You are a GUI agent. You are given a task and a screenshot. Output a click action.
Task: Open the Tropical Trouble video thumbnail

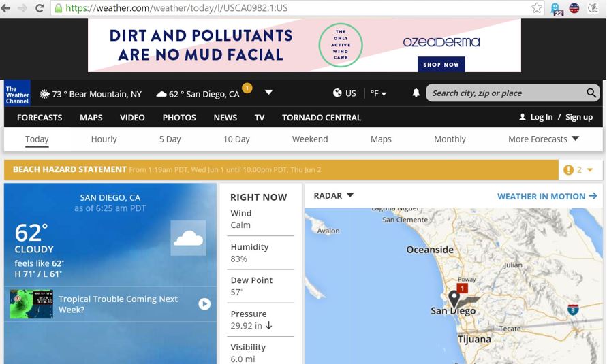[31, 304]
